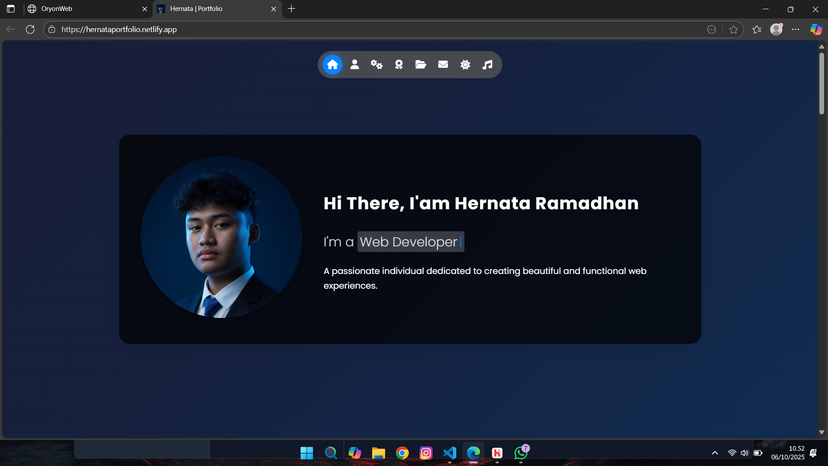Close the Hernata | Portfolio tab

(274, 9)
